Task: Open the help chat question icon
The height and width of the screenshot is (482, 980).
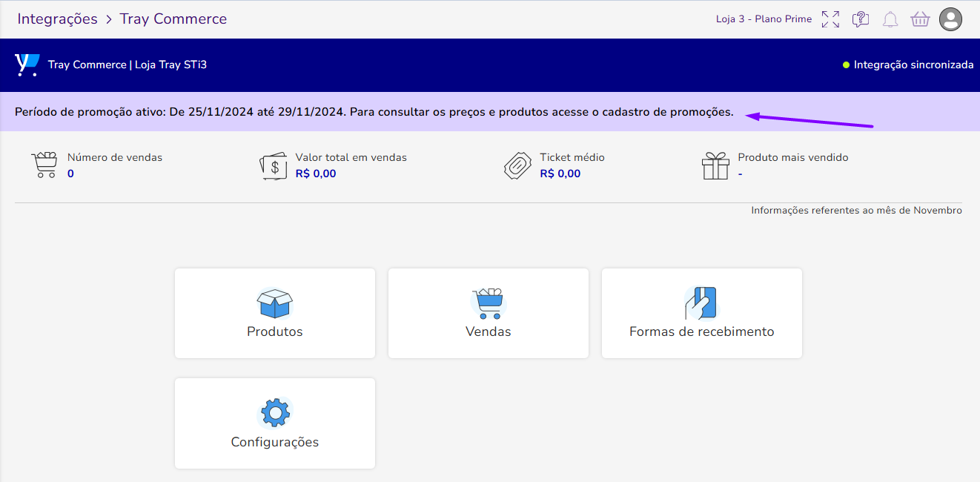Action: click(861, 19)
